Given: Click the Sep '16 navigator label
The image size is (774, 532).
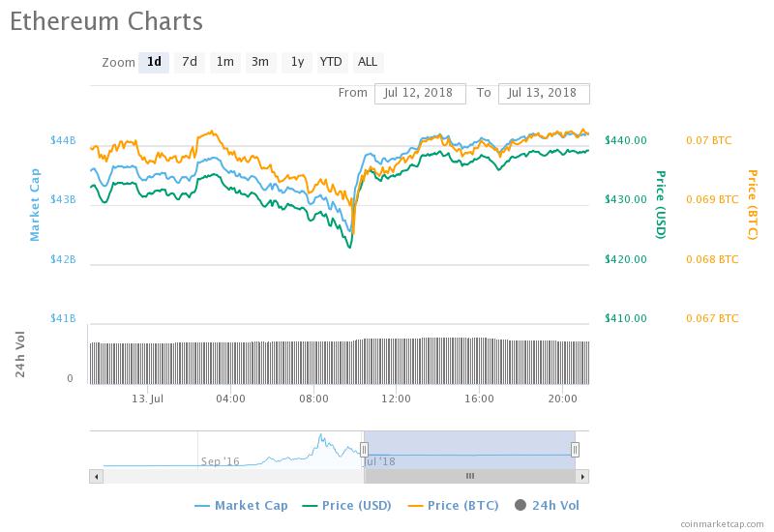Looking at the screenshot, I should pos(221,461).
